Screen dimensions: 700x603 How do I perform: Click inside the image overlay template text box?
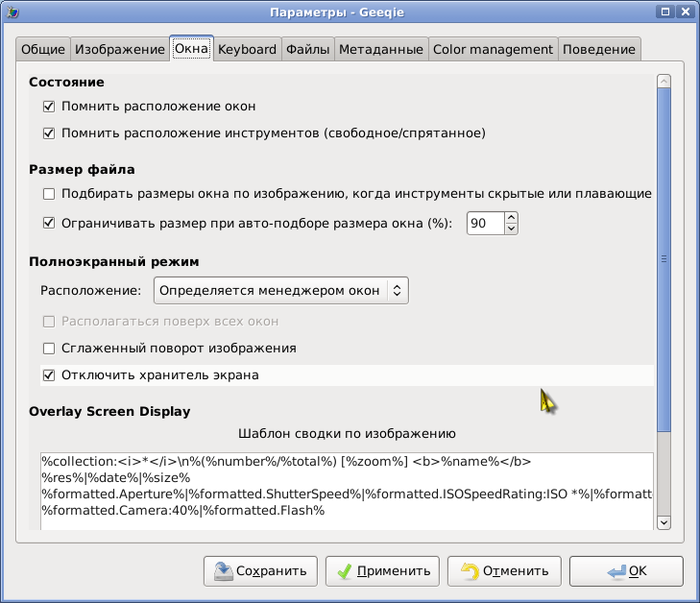[x=347, y=491]
